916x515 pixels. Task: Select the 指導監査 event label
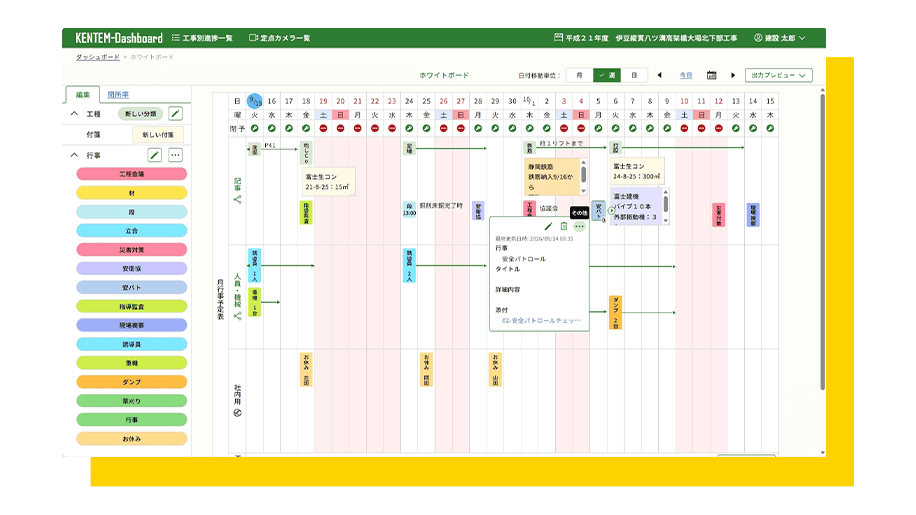[x=131, y=307]
